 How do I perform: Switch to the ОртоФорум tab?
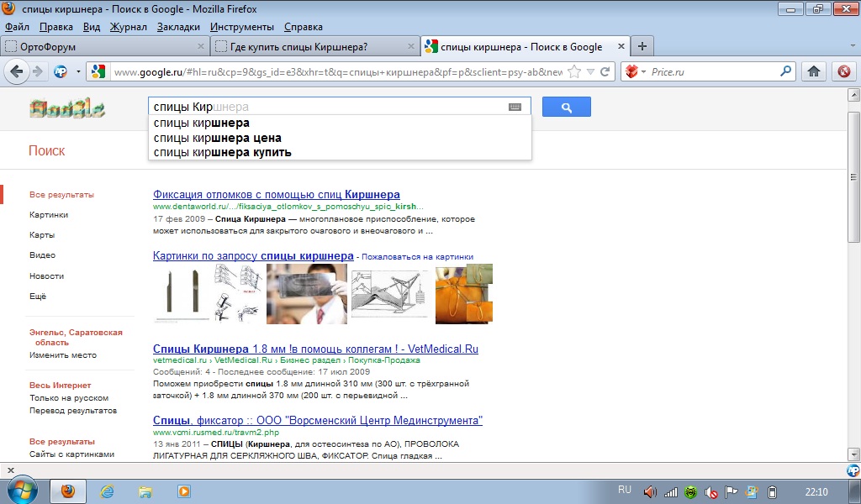(x=105, y=46)
